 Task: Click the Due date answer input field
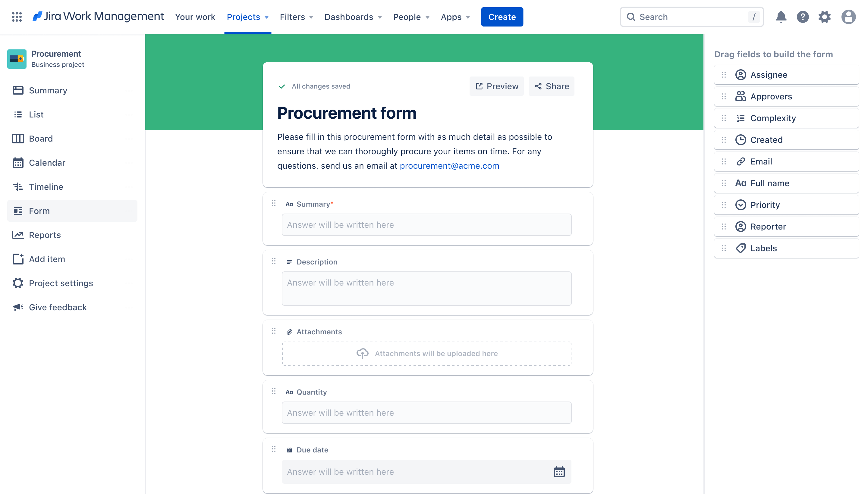coord(426,471)
